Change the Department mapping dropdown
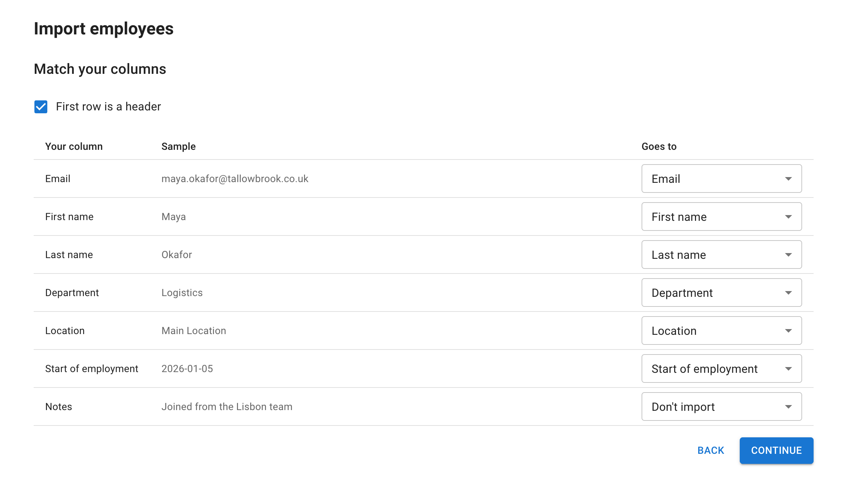Screen dimensions: 848x504 tap(721, 293)
